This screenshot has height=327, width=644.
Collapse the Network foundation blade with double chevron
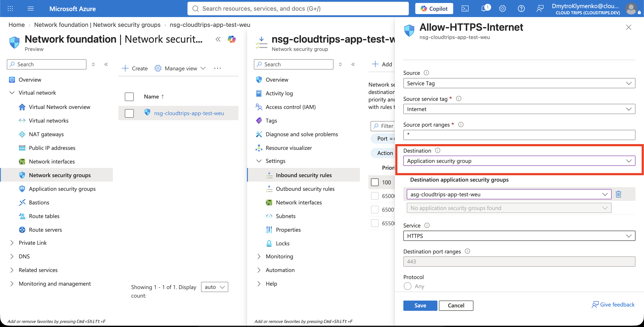[x=218, y=39]
